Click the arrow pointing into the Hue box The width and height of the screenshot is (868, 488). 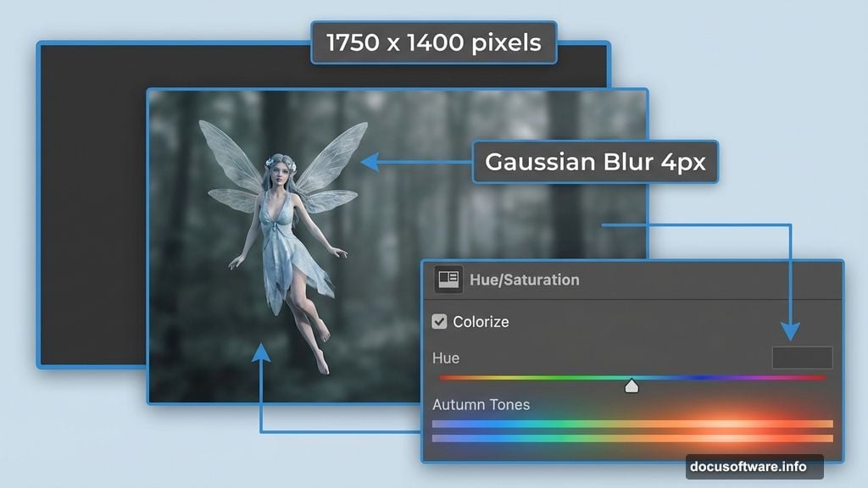pos(792,330)
